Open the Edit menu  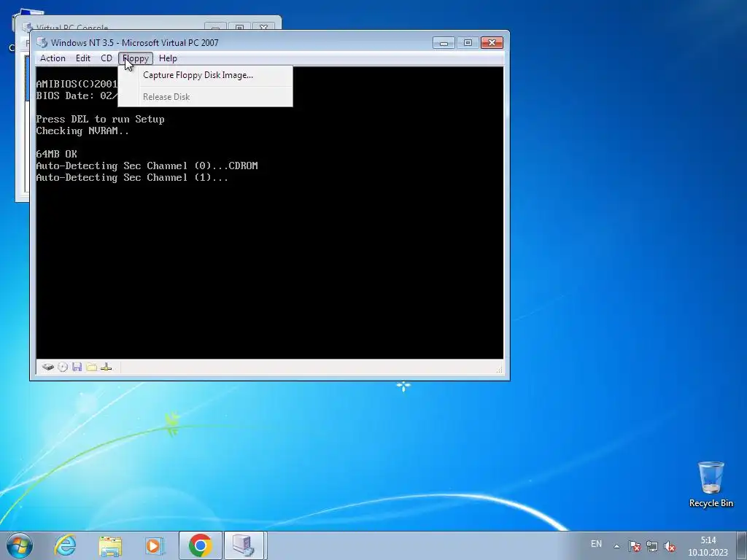coord(83,58)
